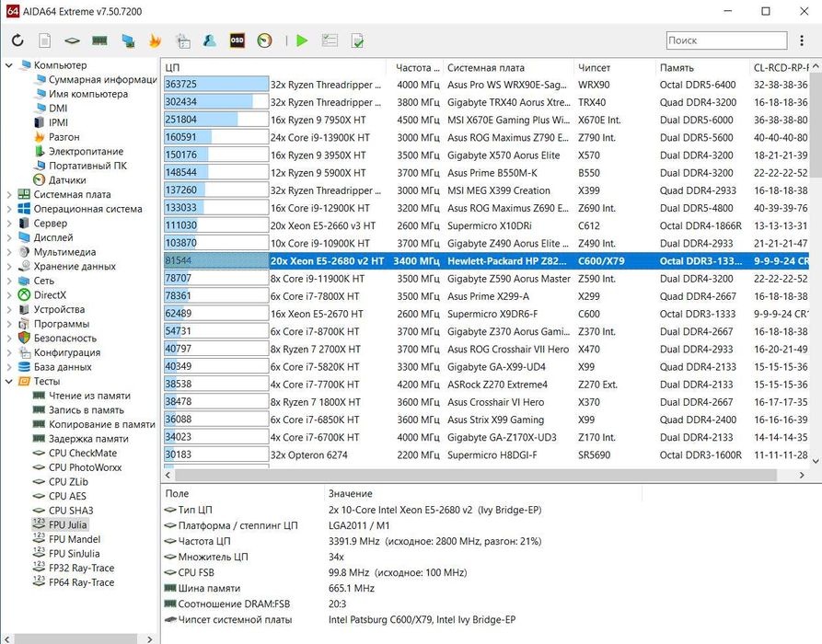Collapse the Компьютер tree node
The image size is (822, 644).
[9, 65]
